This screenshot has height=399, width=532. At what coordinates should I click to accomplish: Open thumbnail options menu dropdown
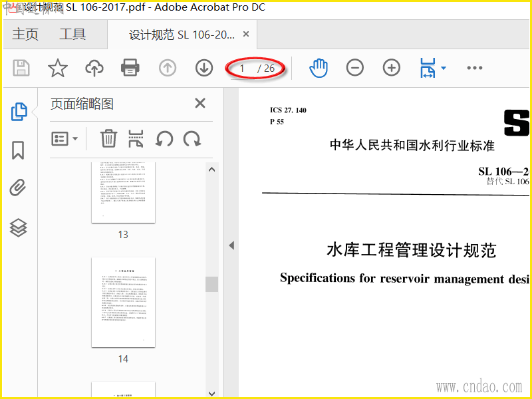(x=65, y=139)
